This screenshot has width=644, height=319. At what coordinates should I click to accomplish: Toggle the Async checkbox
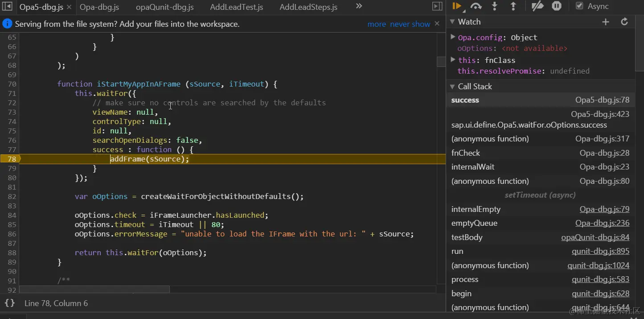point(579,6)
